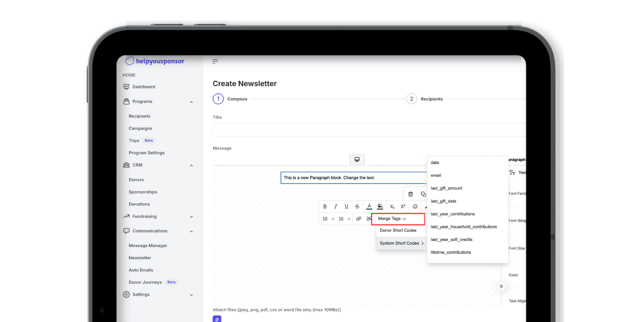Click the paragraph block text
This screenshot has height=322, width=644.
tap(329, 178)
